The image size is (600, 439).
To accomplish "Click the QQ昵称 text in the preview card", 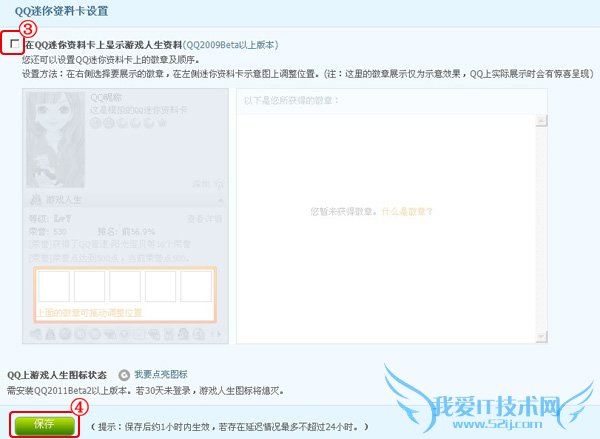I will tap(105, 97).
